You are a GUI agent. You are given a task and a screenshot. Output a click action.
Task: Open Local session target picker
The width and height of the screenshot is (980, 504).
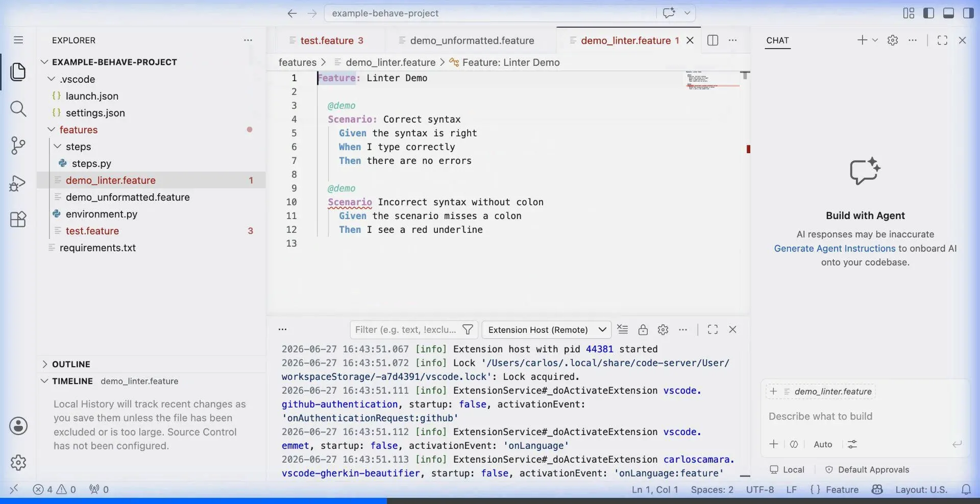(787, 469)
